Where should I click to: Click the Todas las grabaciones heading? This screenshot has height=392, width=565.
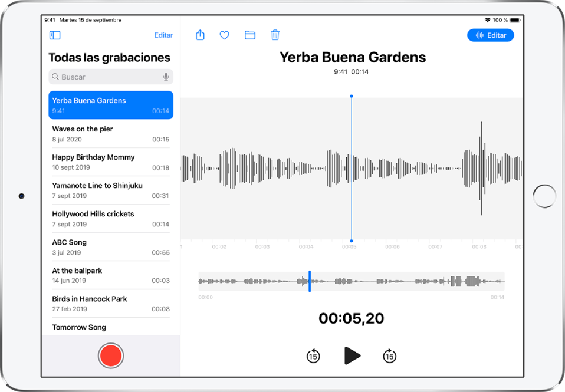[110, 58]
